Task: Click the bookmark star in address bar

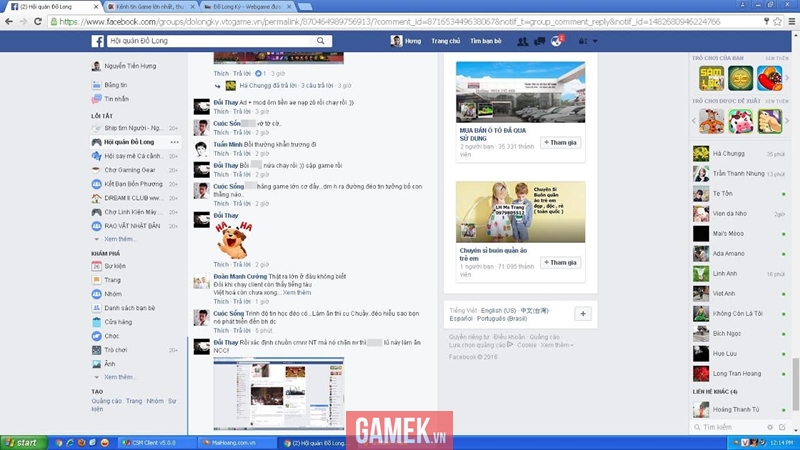Action: click(777, 21)
